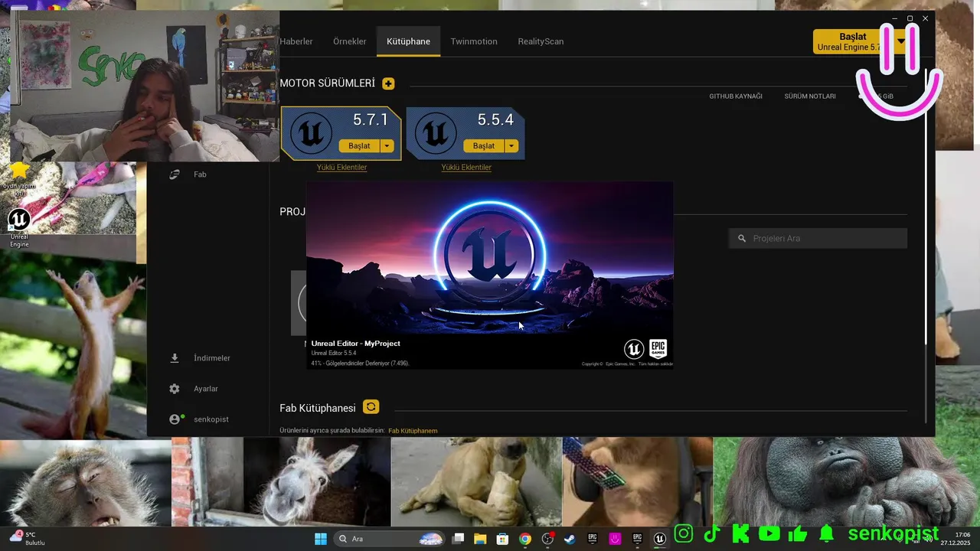Open the weather widget showing 5°C
This screenshot has width=980, height=551.
tap(27, 539)
